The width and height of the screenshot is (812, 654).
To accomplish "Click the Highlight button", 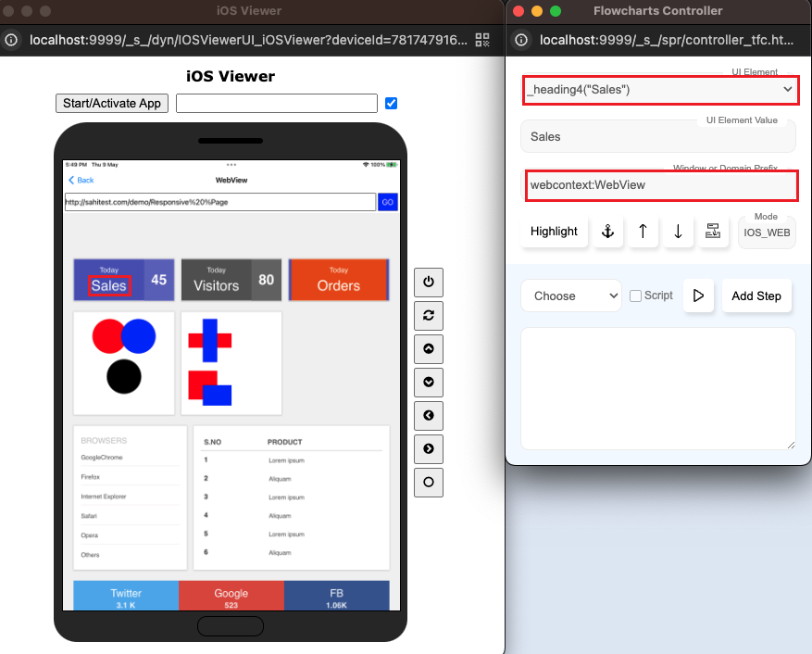I will click(x=554, y=232).
